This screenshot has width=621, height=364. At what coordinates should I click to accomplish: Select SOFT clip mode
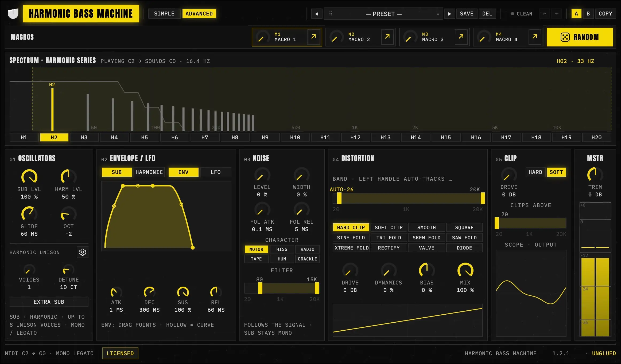pos(556,172)
